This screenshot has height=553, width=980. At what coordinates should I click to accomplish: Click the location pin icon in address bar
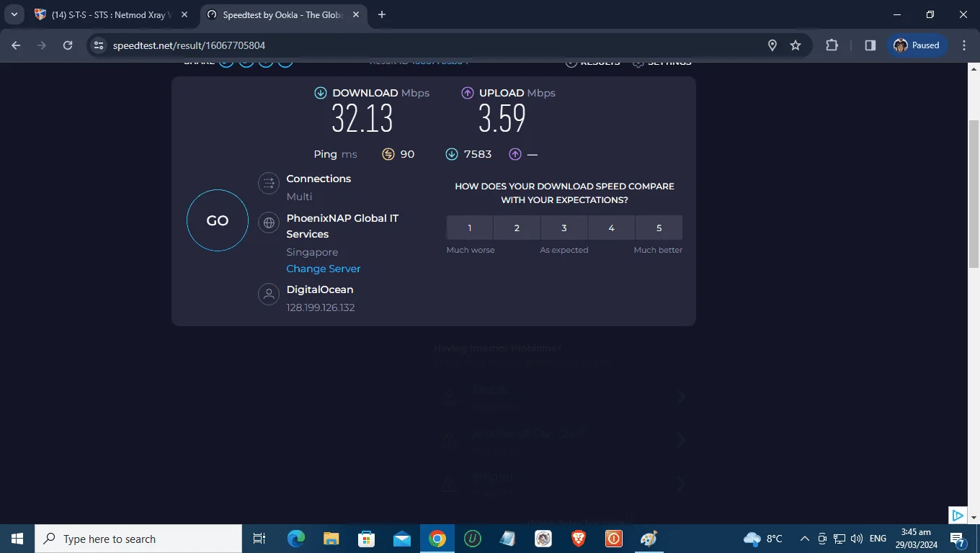pos(772,45)
